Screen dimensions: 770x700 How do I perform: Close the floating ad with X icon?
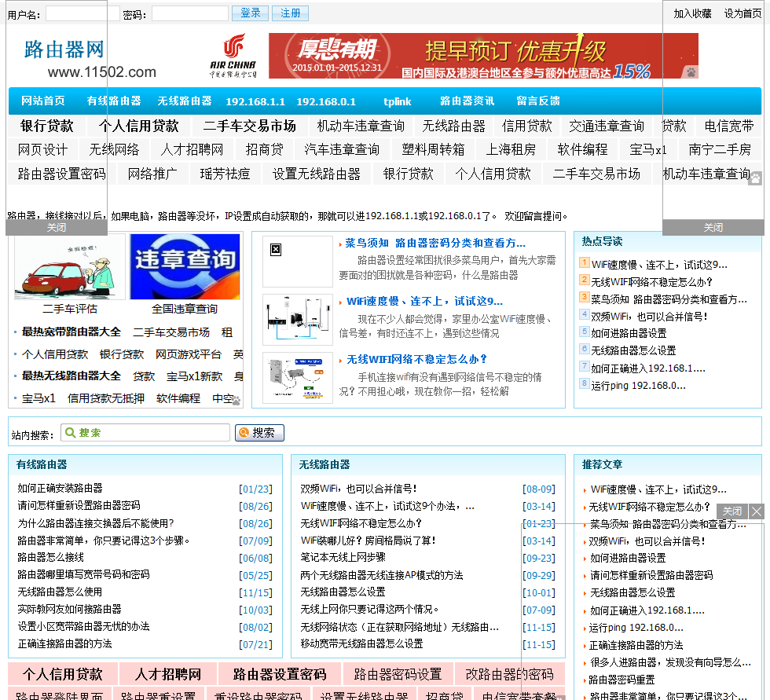coord(756,511)
